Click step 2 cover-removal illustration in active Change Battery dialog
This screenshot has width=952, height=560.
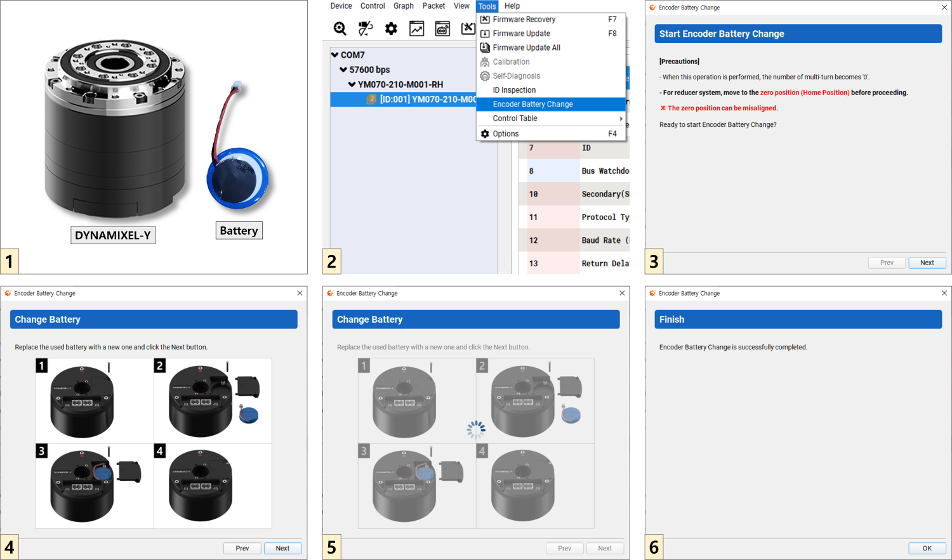click(x=213, y=401)
